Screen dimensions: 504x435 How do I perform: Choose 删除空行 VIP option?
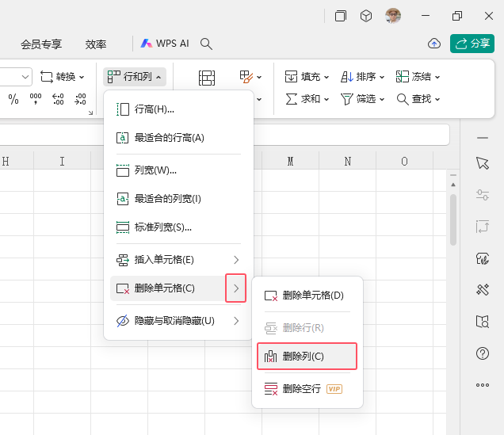[x=307, y=389]
